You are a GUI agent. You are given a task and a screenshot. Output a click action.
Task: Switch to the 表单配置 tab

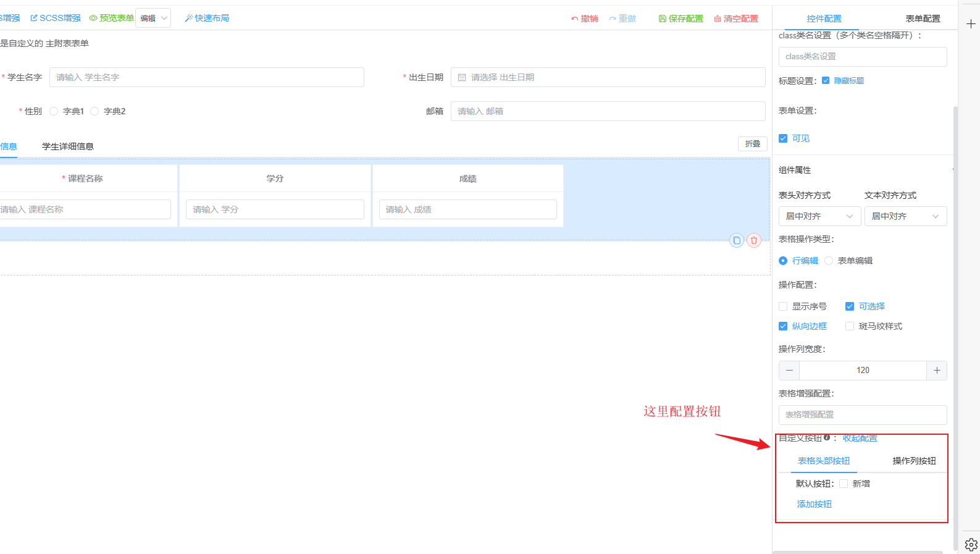[923, 19]
